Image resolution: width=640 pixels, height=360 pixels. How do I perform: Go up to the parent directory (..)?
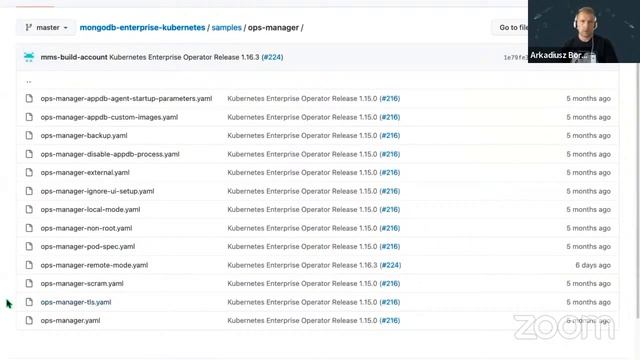[x=29, y=81]
